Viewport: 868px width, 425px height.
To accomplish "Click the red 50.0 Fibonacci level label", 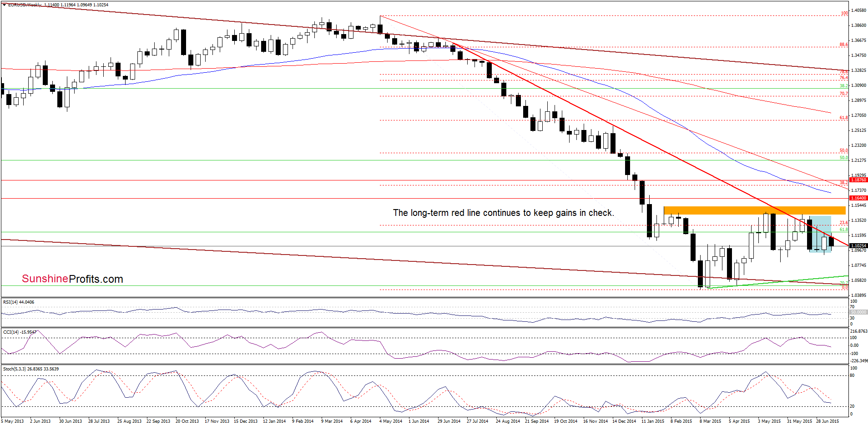I will point(844,150).
